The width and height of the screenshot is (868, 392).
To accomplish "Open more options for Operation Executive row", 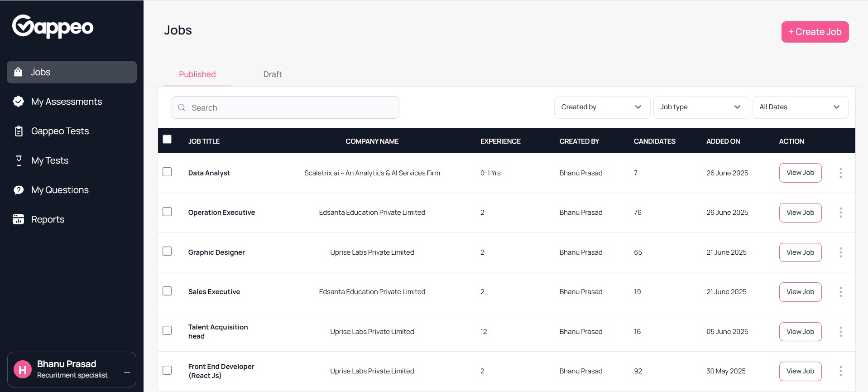I will pos(840,213).
